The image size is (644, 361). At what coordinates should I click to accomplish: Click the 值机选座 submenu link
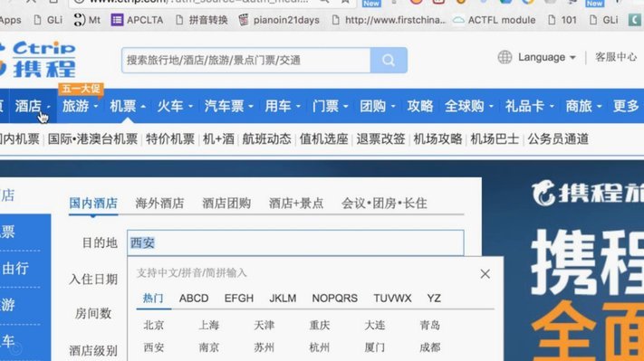323,139
